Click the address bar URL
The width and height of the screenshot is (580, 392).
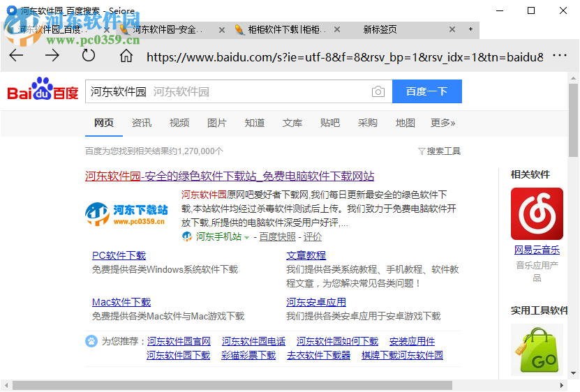tap(345, 57)
